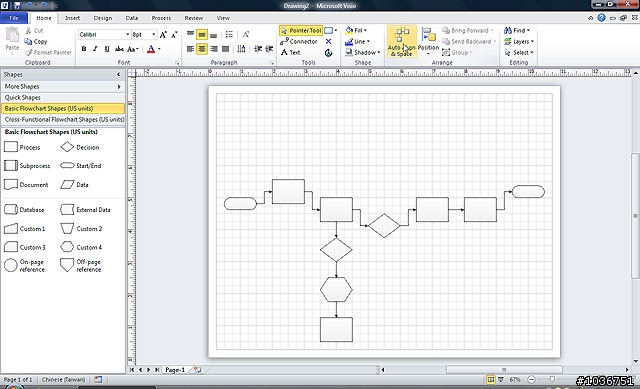Switch to the Design ribbon tab
The width and height of the screenshot is (640, 389).
(x=102, y=18)
